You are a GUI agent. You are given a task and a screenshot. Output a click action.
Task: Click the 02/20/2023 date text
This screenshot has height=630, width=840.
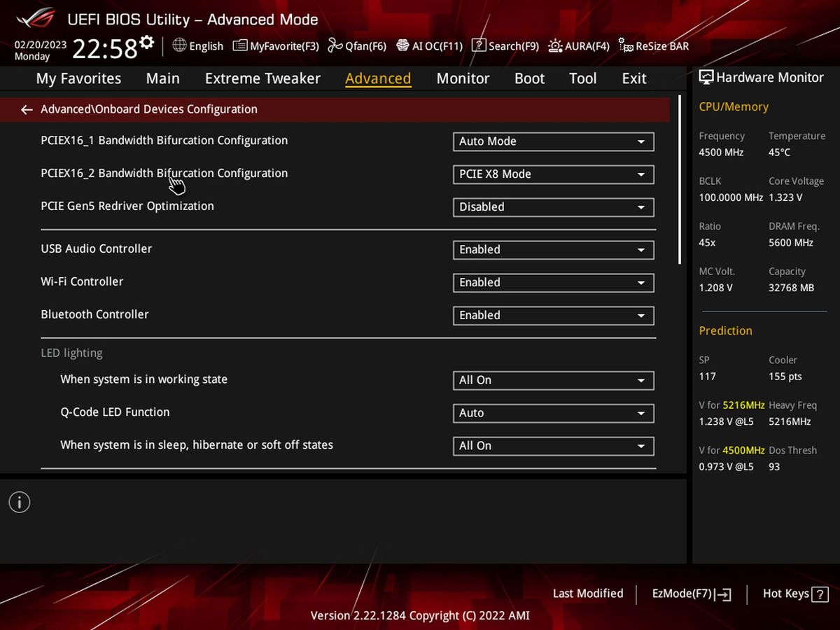(41, 44)
